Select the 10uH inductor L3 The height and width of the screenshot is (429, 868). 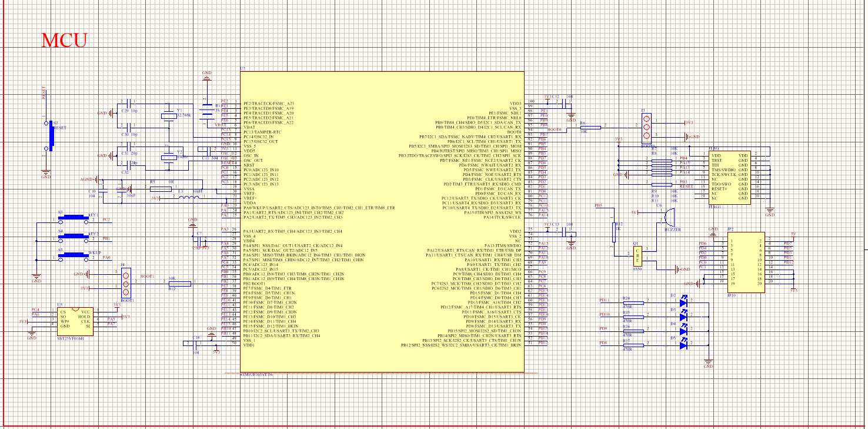tap(188, 197)
